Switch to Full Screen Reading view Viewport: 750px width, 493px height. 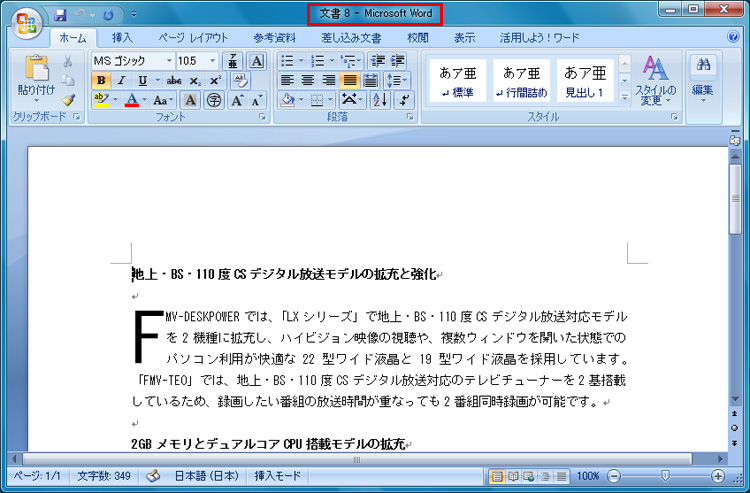tap(513, 476)
